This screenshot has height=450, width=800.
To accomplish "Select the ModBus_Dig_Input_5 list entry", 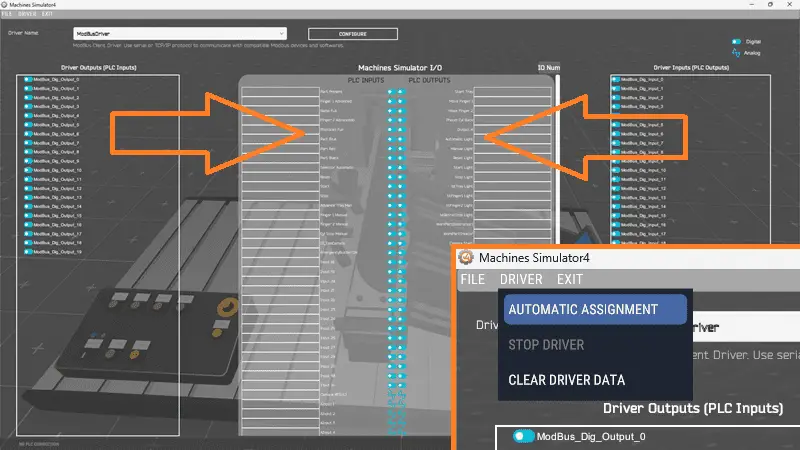I will click(x=638, y=124).
